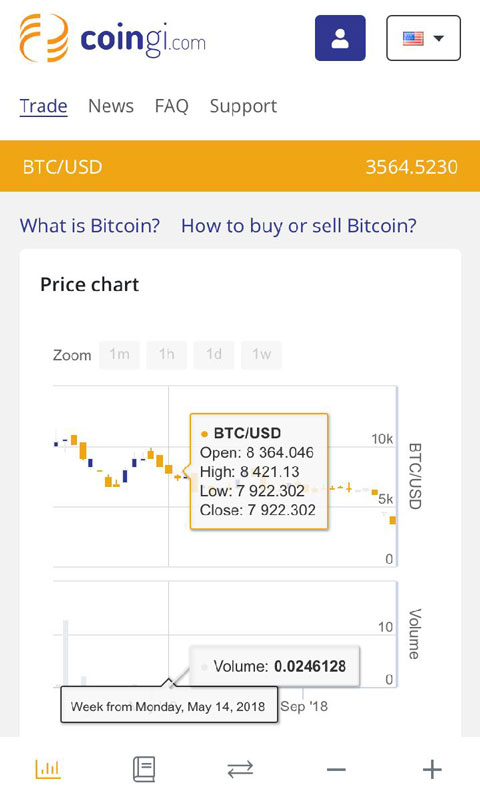This screenshot has height=800, width=480.
Task: Open the Support menu item
Action: click(243, 106)
